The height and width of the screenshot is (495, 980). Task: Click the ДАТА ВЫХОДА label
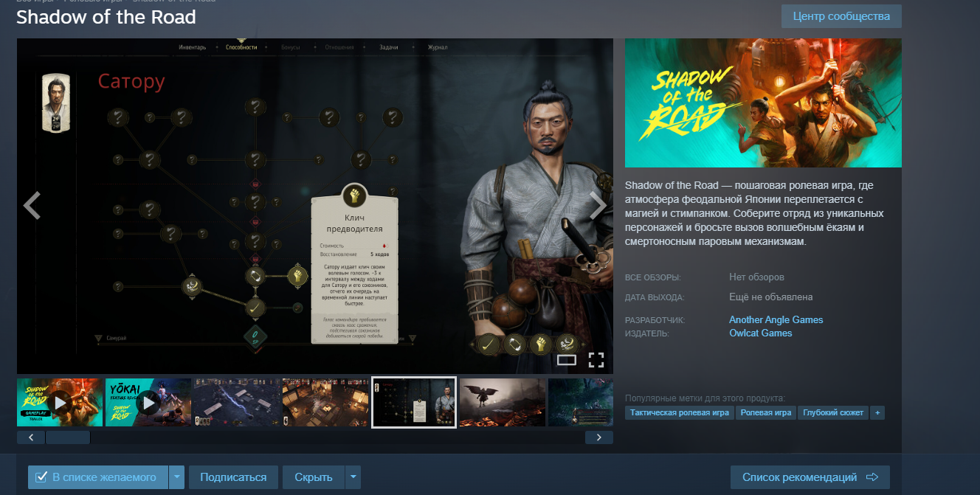655,298
